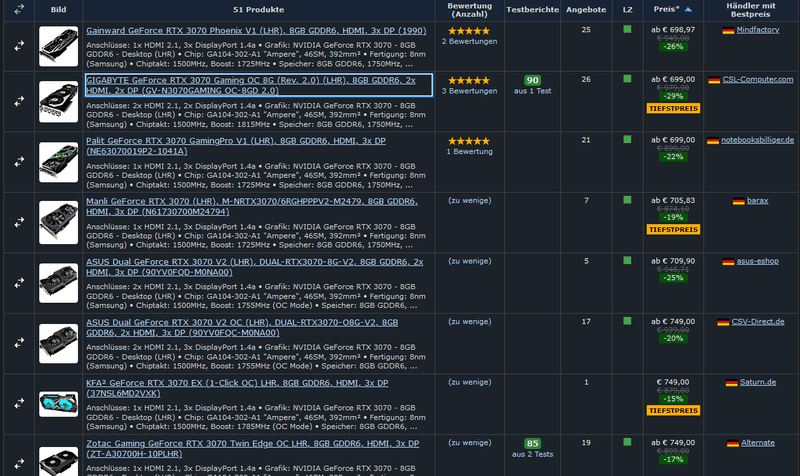Visit CSL-Computer.com shop link
The height and width of the screenshot is (476, 800).
click(758, 80)
